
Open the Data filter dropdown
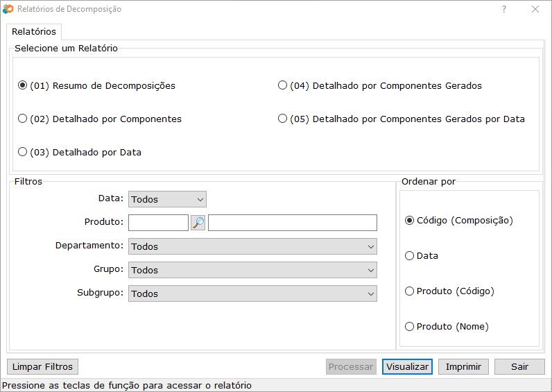[167, 199]
